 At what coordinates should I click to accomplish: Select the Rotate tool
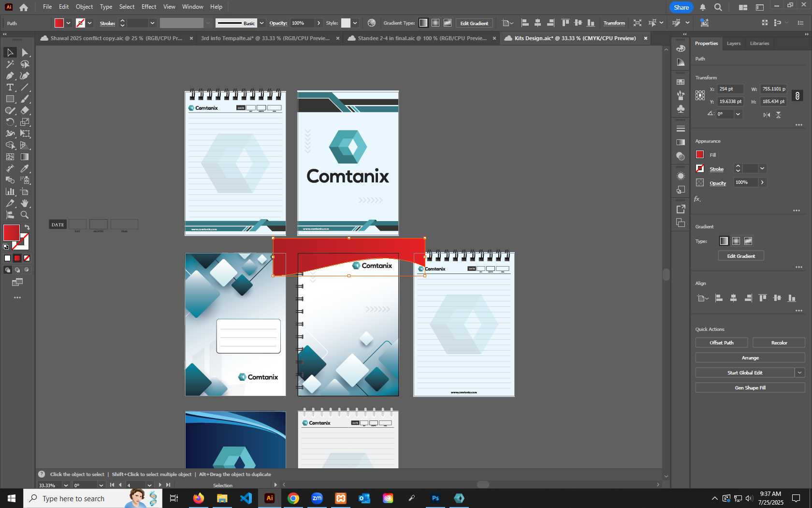point(10,122)
